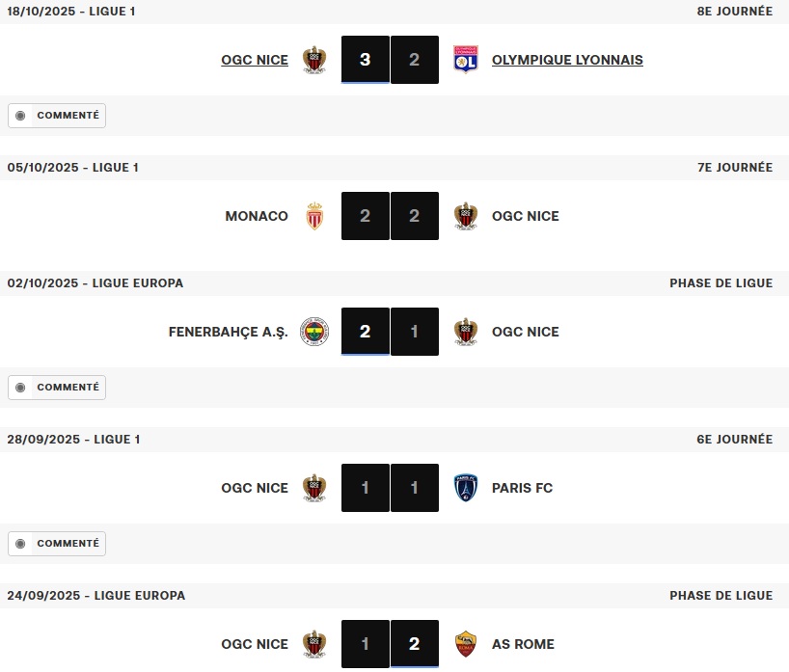
Task: Click the AS Rome team name
Action: (x=523, y=644)
